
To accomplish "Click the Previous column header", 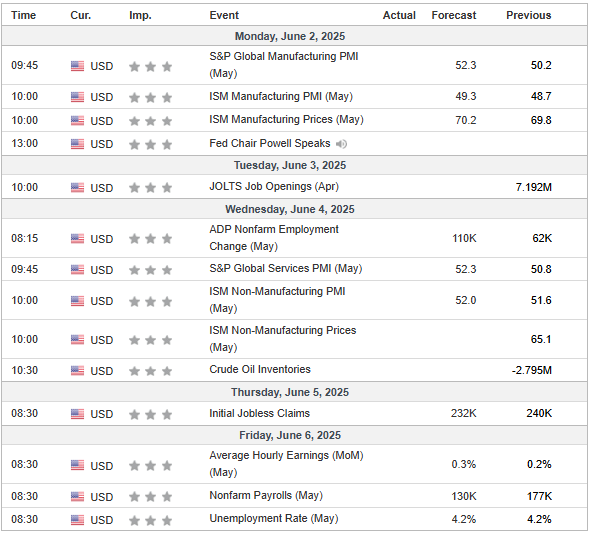I will [x=529, y=15].
